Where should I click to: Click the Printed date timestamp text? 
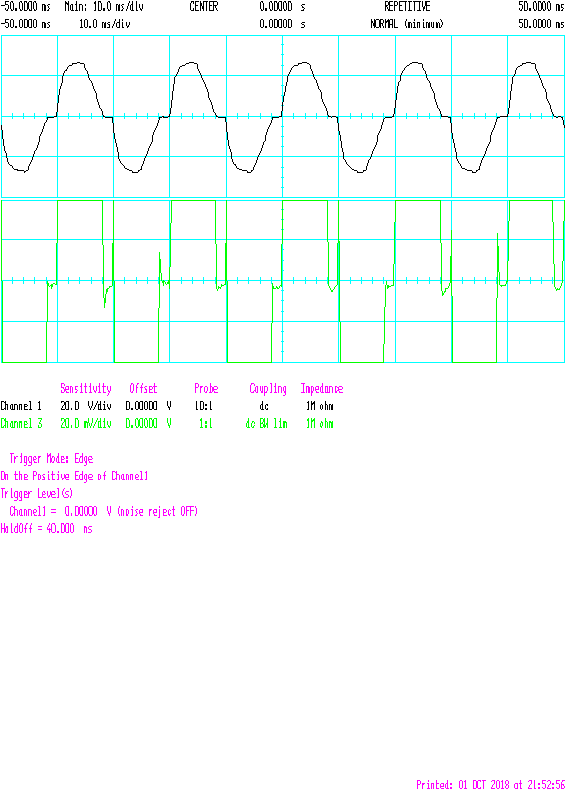(x=490, y=784)
